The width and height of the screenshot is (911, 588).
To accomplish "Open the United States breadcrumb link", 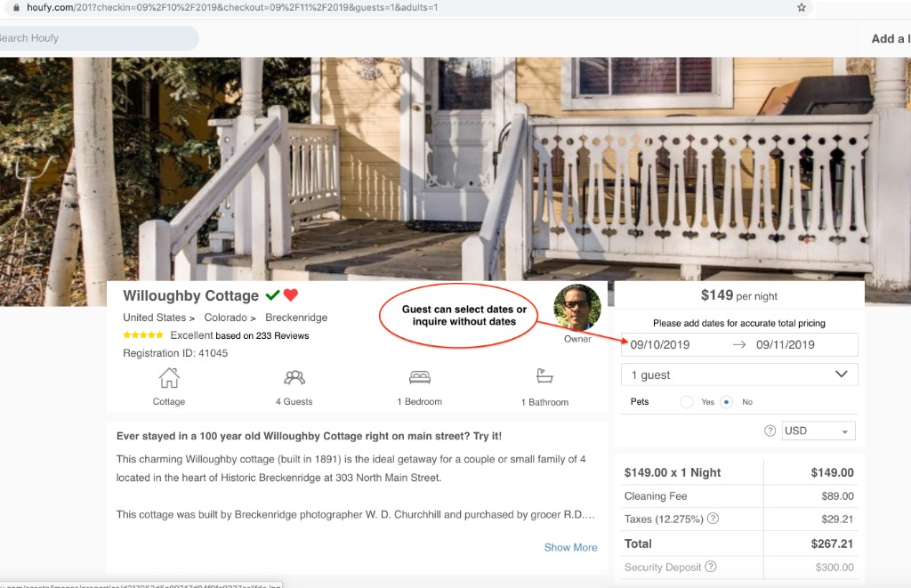I will click(x=154, y=318).
